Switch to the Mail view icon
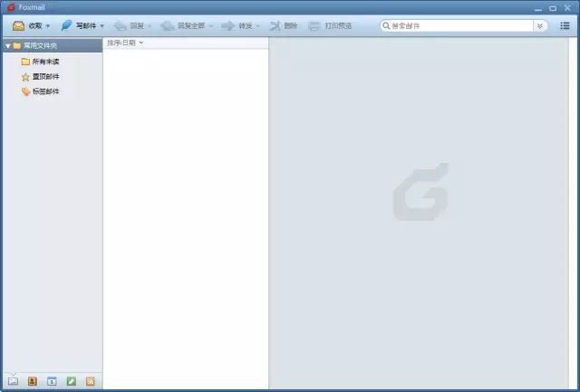Viewport: 580px width, 392px height. [x=13, y=381]
